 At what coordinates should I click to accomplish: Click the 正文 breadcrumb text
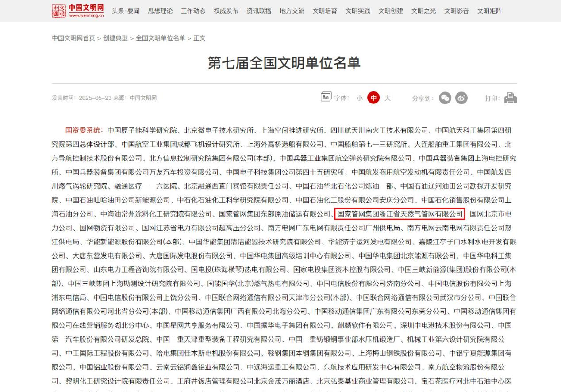(x=200, y=38)
